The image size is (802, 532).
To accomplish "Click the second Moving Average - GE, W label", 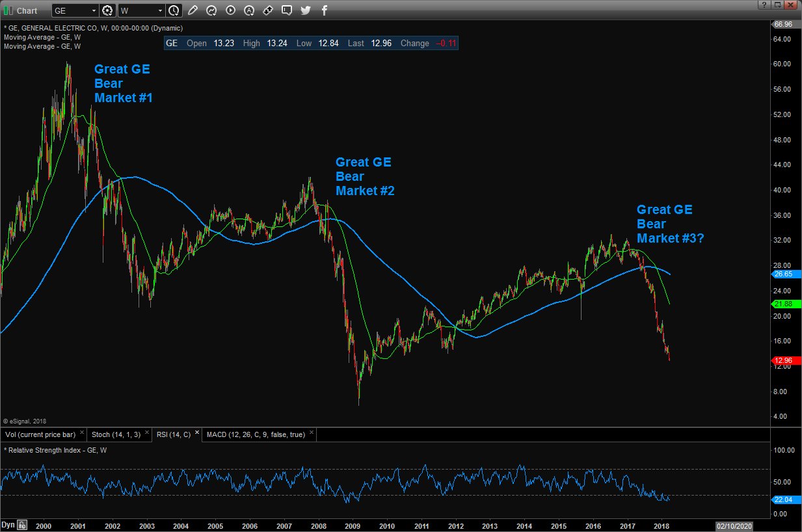I will [42, 46].
